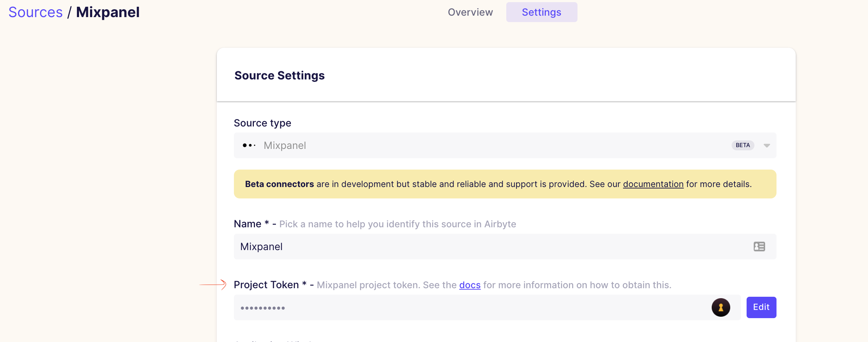The width and height of the screenshot is (868, 342).
Task: Click the Mixpanel page title
Action: click(x=108, y=12)
